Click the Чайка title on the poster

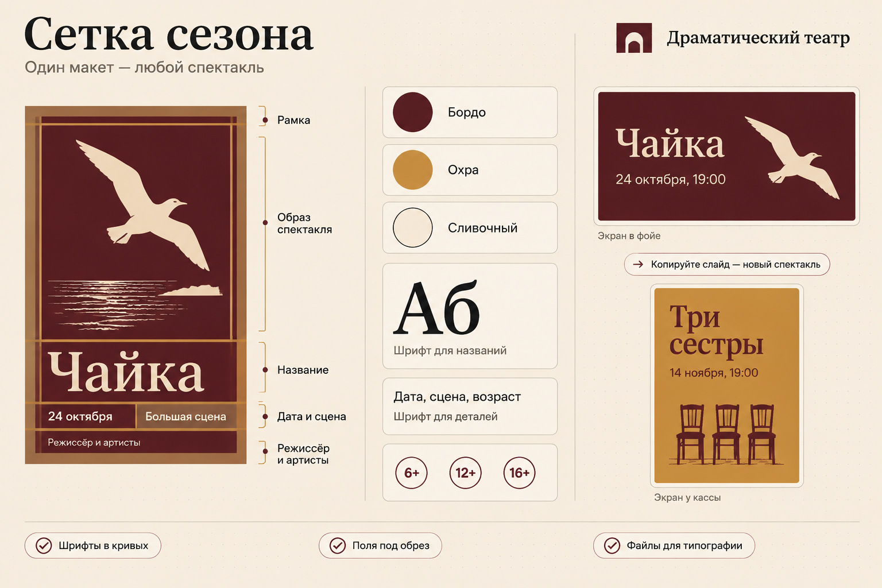tap(126, 372)
